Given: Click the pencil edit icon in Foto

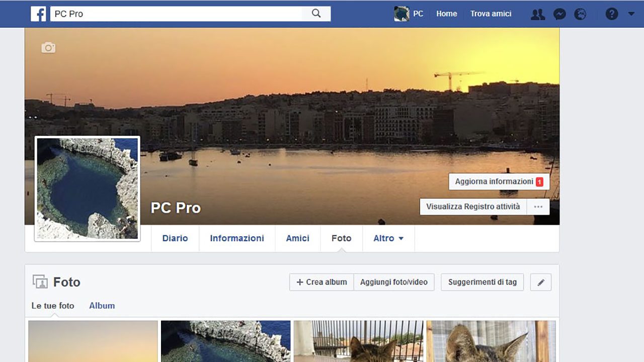Looking at the screenshot, I should coord(541,283).
